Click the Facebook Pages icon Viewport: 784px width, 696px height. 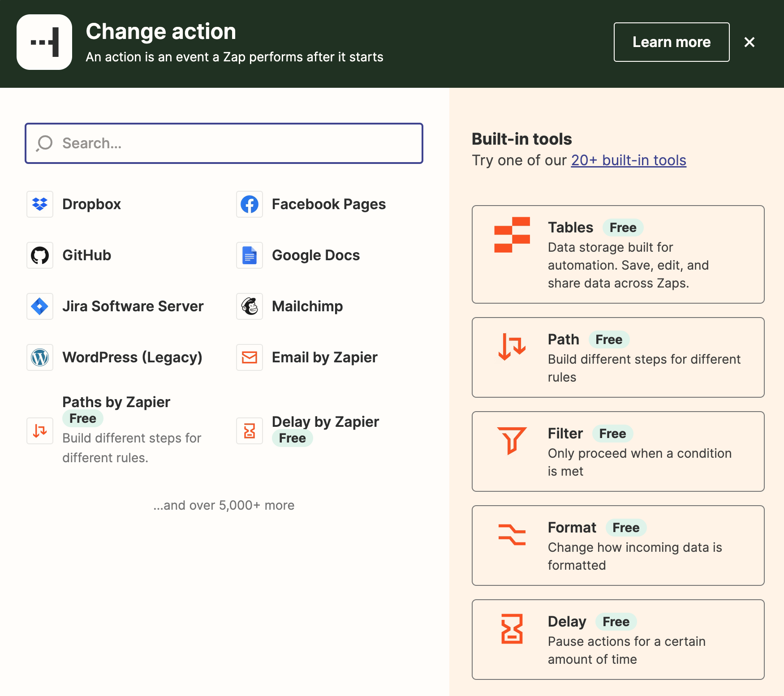coord(250,204)
